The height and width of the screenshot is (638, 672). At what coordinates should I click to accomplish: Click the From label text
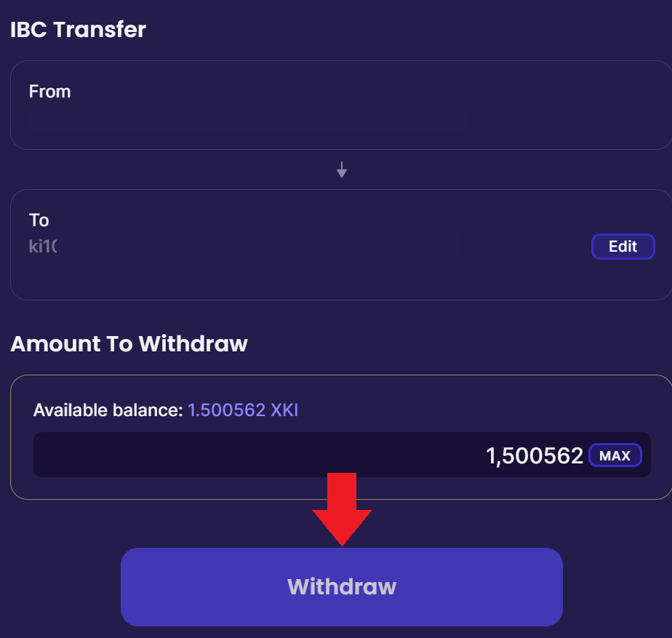tap(49, 92)
